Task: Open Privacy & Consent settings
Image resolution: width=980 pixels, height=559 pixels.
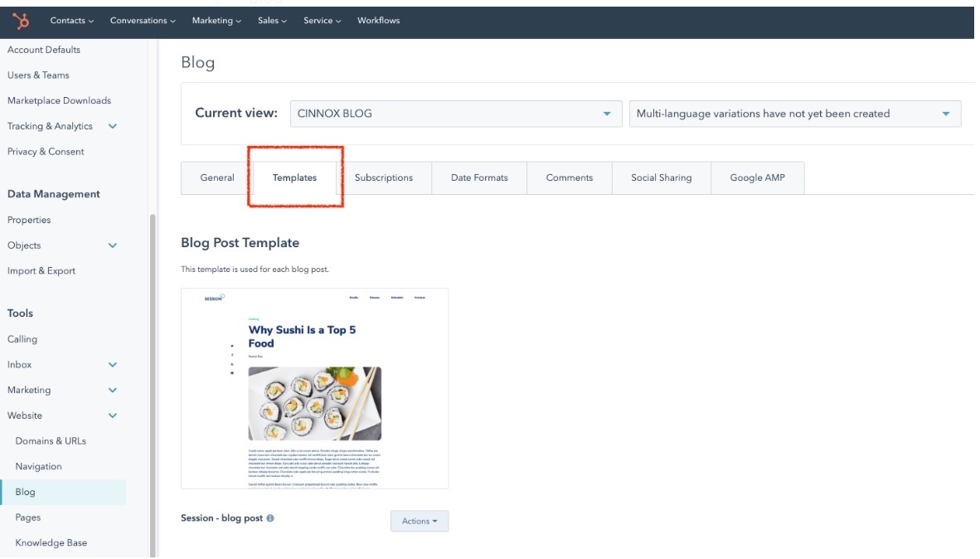Action: [x=46, y=152]
